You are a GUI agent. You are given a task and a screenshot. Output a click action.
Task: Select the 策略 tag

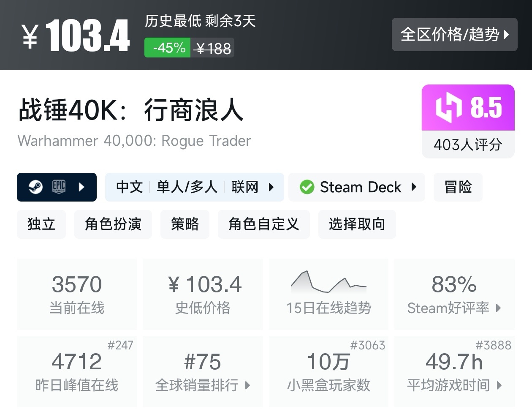[185, 224]
